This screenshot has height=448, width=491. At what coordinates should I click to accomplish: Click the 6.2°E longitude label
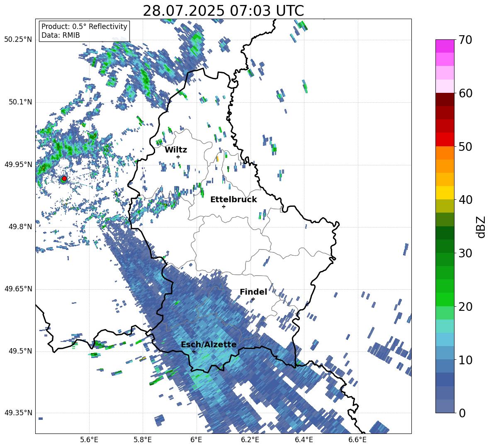250,440
